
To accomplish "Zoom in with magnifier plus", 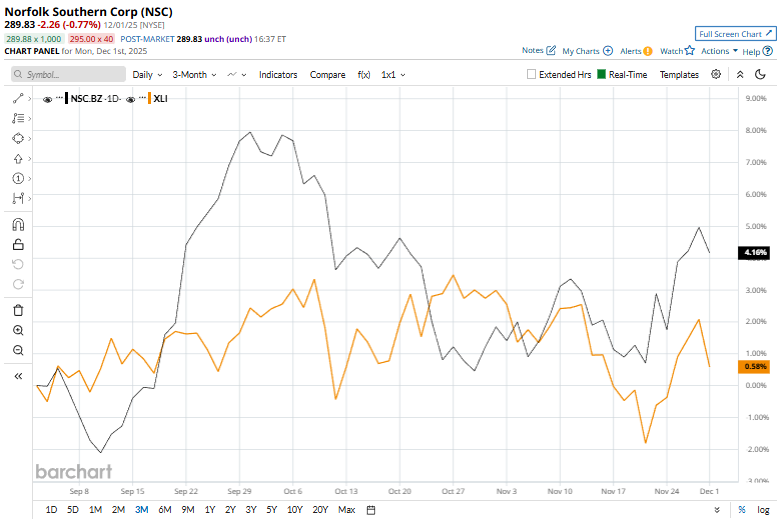I will (18, 331).
